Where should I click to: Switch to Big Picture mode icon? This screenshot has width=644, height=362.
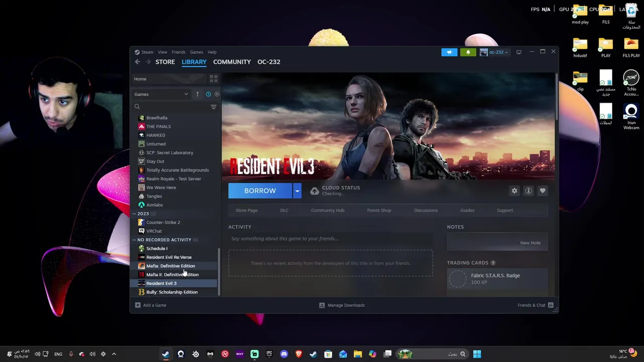519,52
